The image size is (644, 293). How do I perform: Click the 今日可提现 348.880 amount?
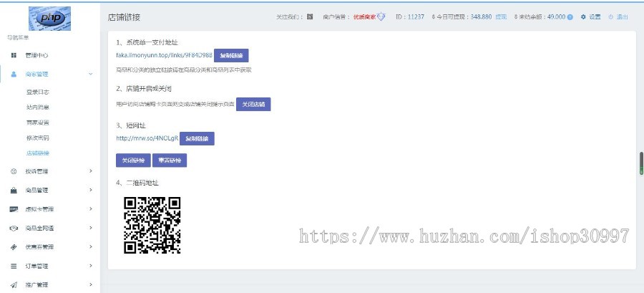pyautogui.click(x=481, y=17)
